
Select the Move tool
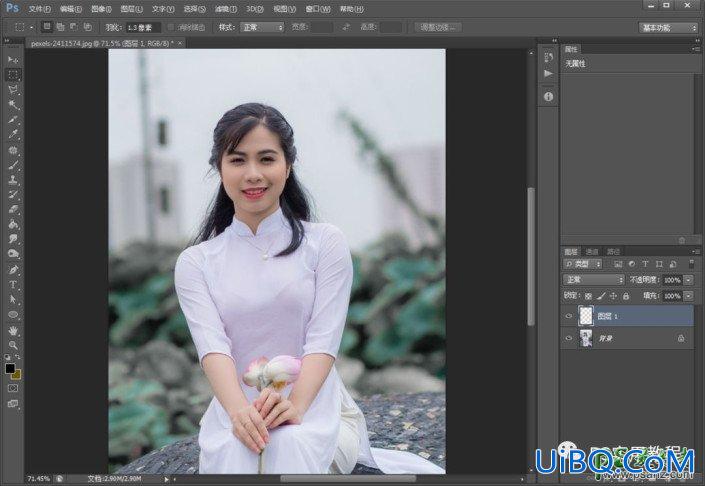coord(13,59)
